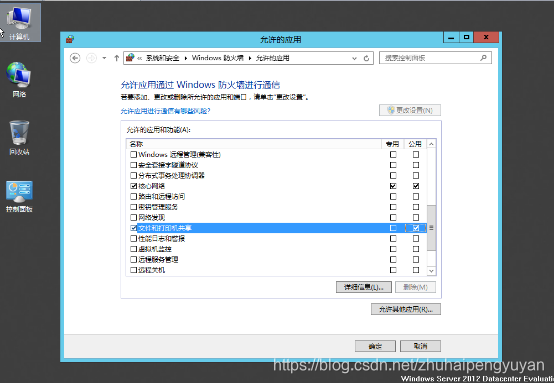Check 文件和打印机共享 in the 专用 column
554x384 pixels.
point(393,228)
